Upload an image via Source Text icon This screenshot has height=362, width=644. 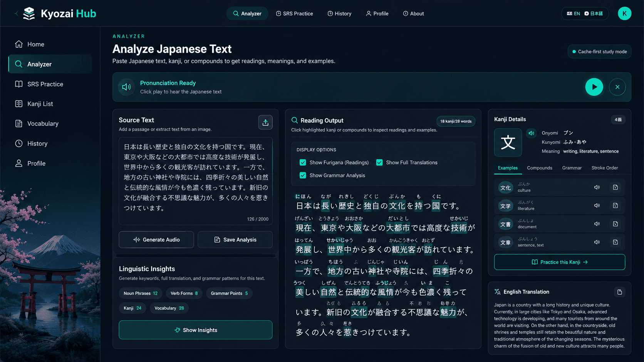[x=265, y=122]
